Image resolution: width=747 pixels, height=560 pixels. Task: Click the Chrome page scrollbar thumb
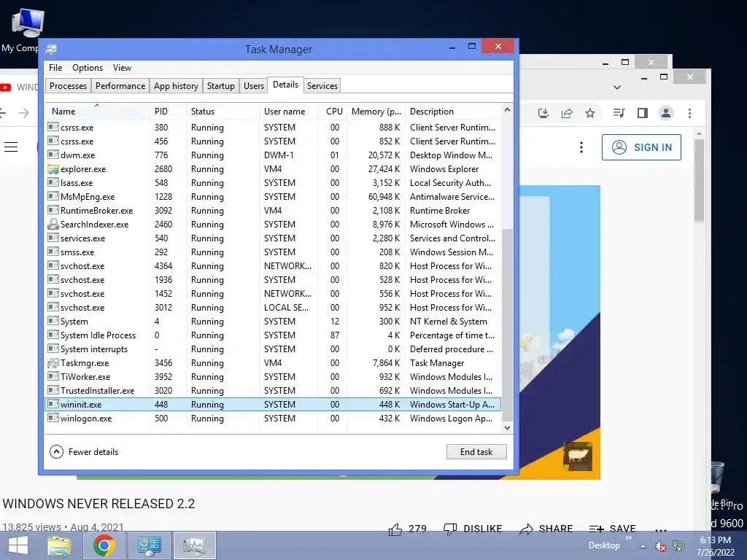(x=699, y=180)
